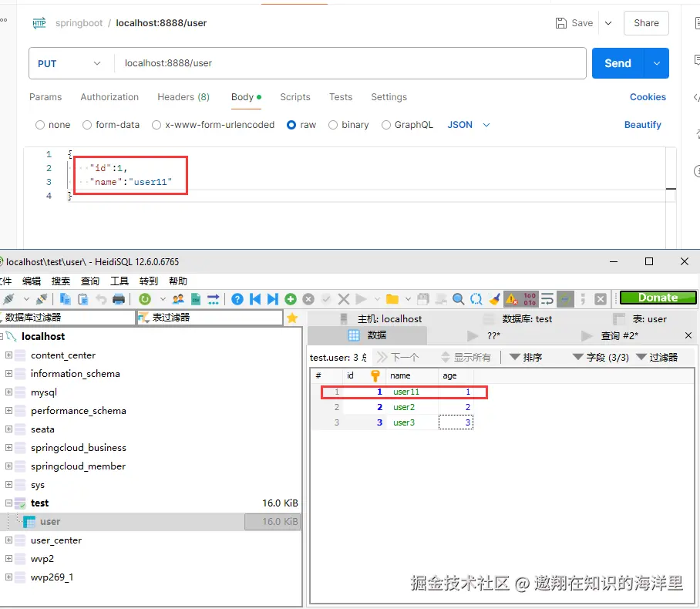Image resolution: width=700 pixels, height=609 pixels.
Task: Open the user manager icon
Action: (178, 299)
